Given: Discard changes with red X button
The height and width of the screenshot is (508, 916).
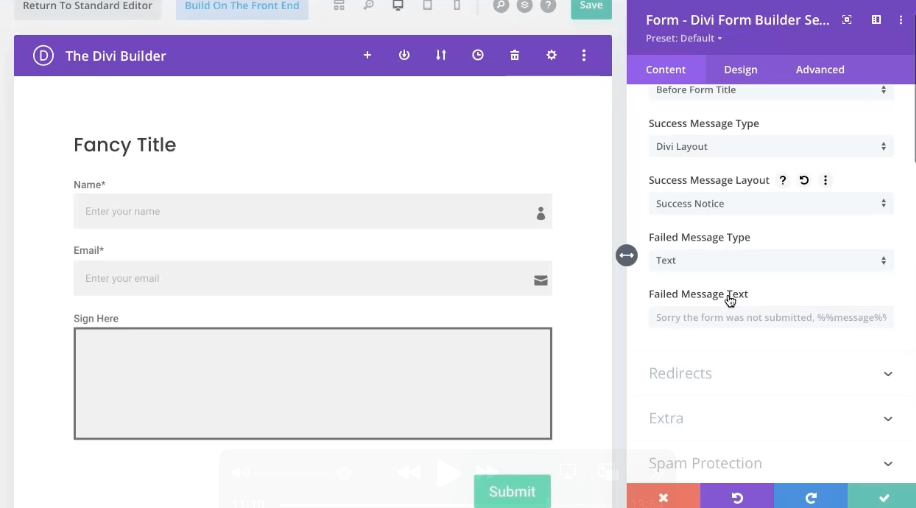Looking at the screenshot, I should click(x=664, y=497).
